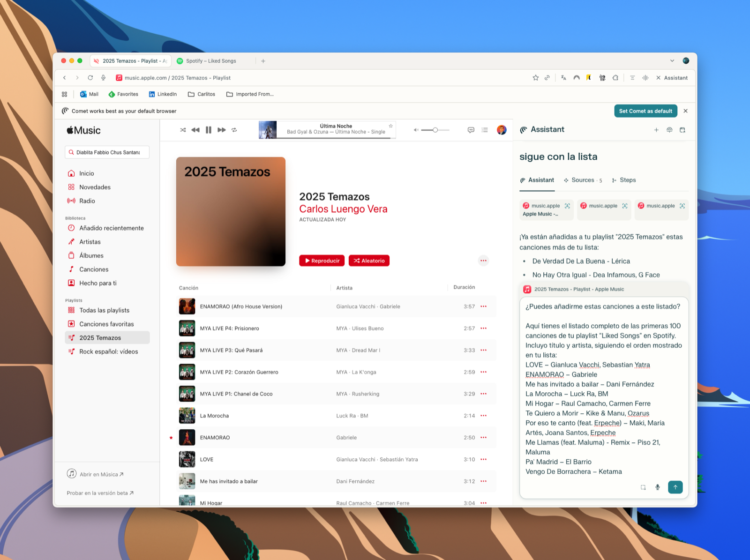Adjust the volume slider in the player
The height and width of the screenshot is (560, 750).
[x=436, y=130]
